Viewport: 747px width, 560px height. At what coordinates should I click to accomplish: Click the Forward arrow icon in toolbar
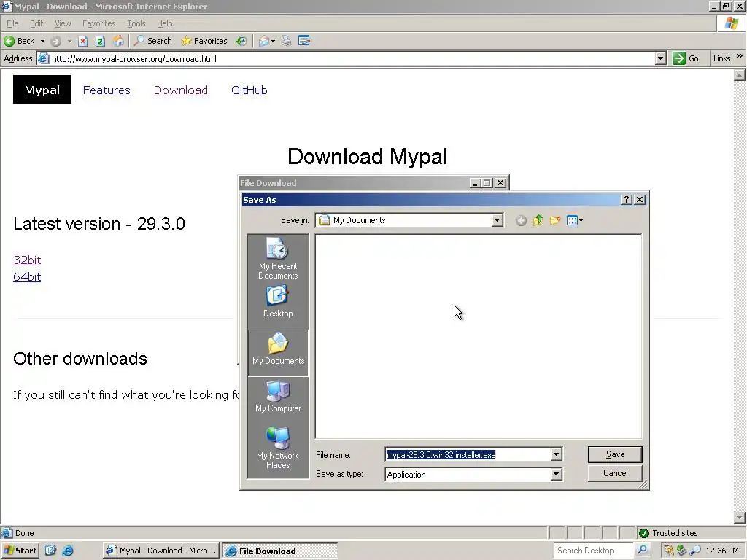(55, 41)
